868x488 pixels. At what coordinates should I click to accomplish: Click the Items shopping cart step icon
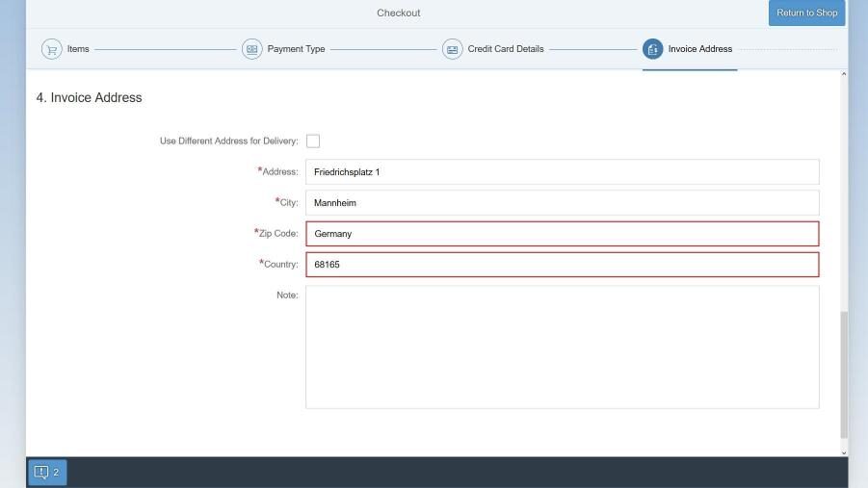(x=51, y=49)
